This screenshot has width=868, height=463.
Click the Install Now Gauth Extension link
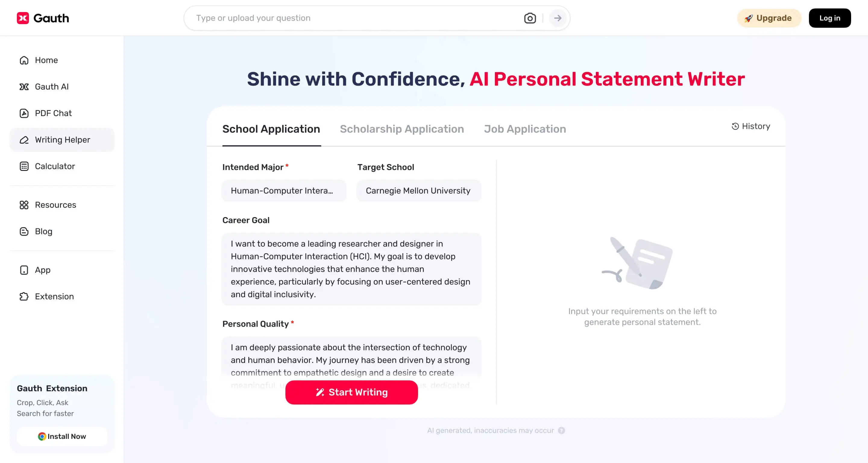tap(62, 436)
